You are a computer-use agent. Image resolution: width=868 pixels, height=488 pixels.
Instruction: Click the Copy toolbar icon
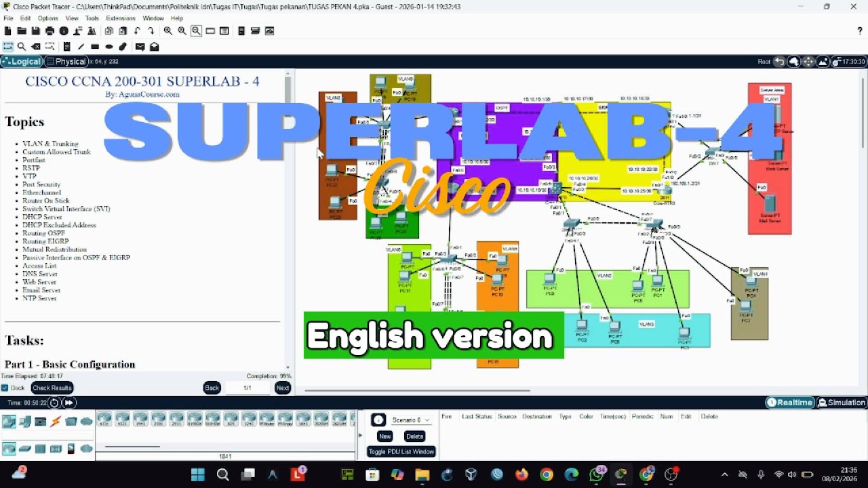click(x=108, y=31)
